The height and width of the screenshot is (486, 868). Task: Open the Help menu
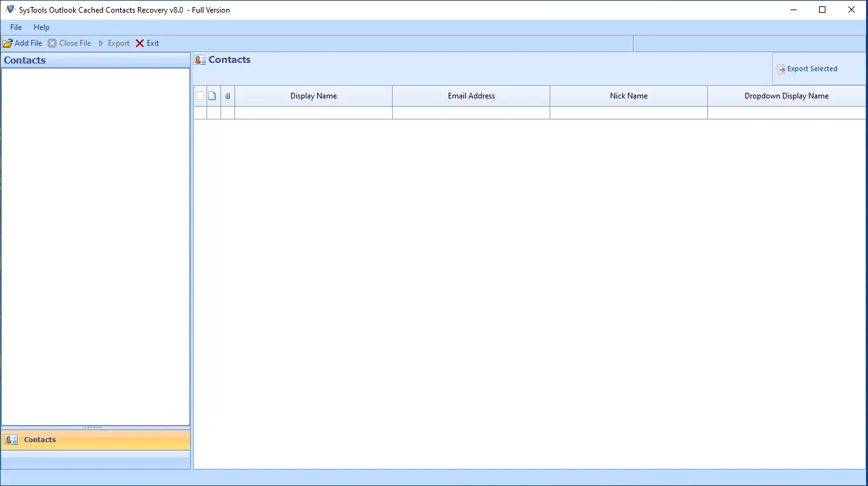[41, 27]
